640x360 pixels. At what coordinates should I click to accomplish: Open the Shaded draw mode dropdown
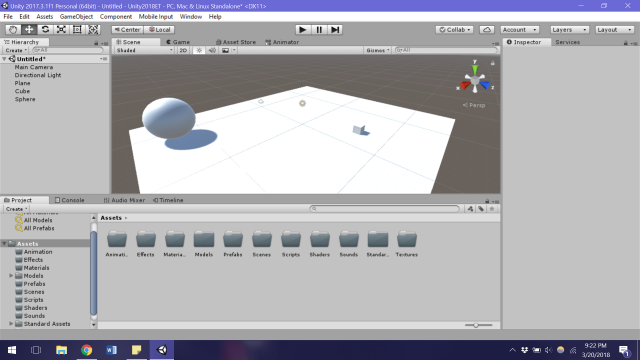[144, 50]
